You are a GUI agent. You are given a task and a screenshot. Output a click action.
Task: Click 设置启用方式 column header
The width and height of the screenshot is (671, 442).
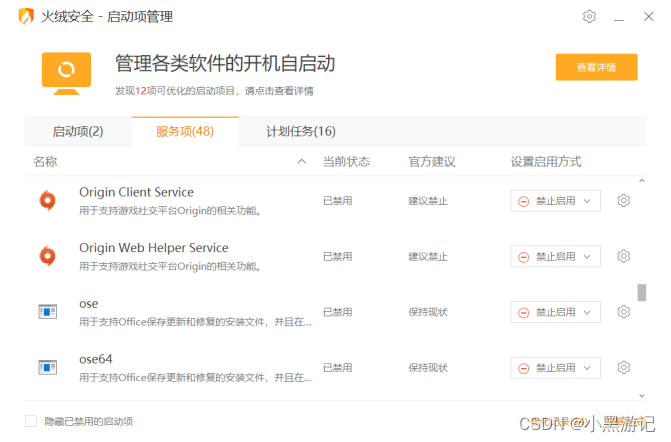point(546,161)
